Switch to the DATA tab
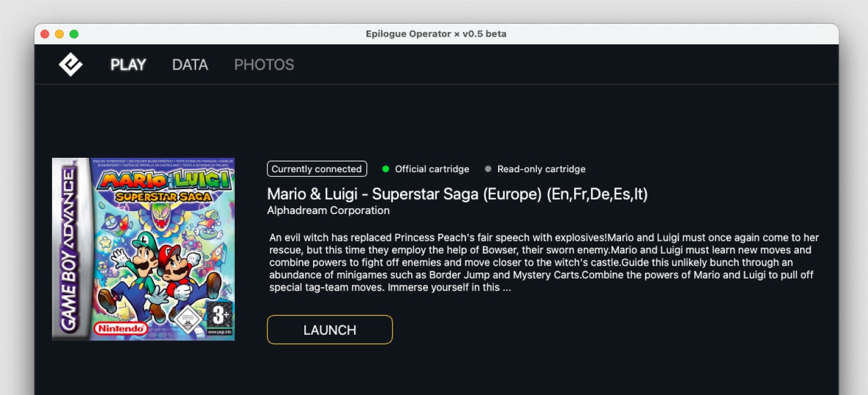The height and width of the screenshot is (395, 868). point(190,64)
